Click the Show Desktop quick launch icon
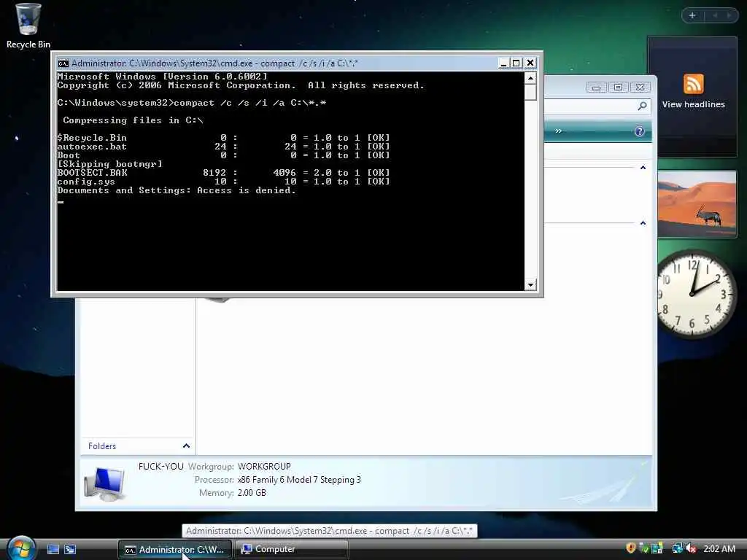747x560 pixels. (53, 549)
